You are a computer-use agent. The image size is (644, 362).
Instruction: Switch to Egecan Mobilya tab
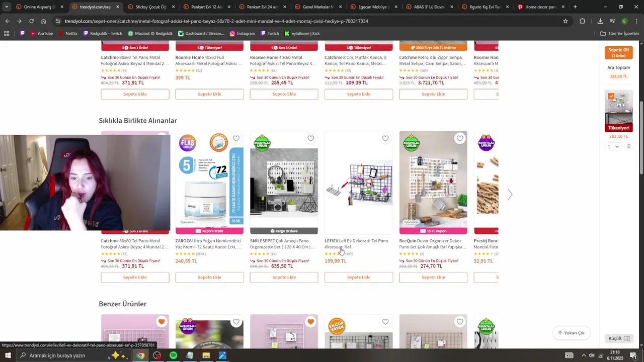pos(374,7)
